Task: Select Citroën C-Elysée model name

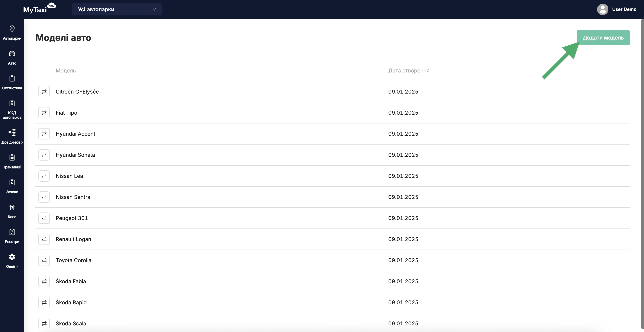Action: click(77, 92)
